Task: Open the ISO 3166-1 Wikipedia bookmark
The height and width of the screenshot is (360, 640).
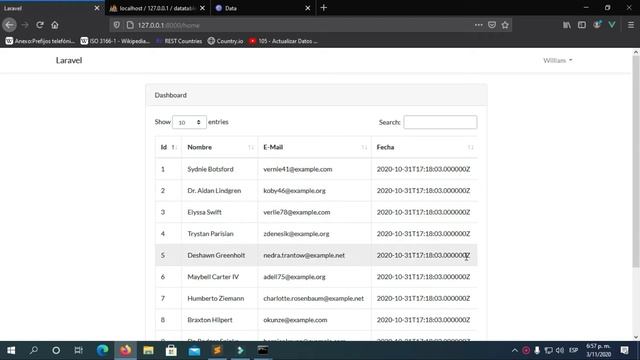Action: pos(115,41)
